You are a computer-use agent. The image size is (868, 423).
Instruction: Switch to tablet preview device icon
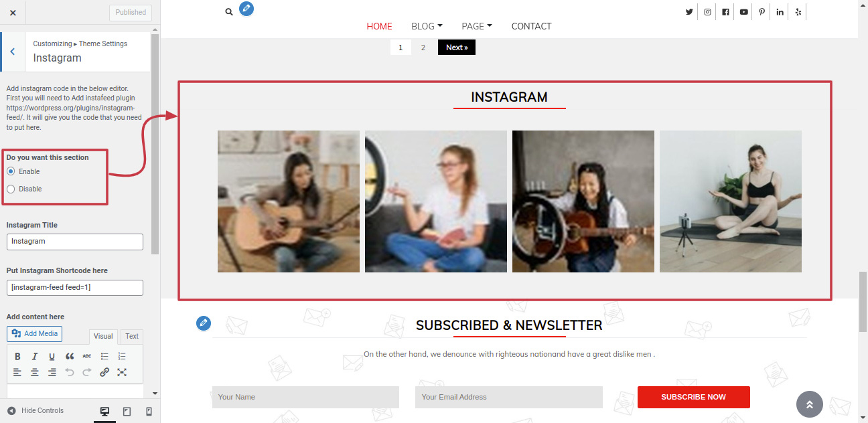pos(127,411)
